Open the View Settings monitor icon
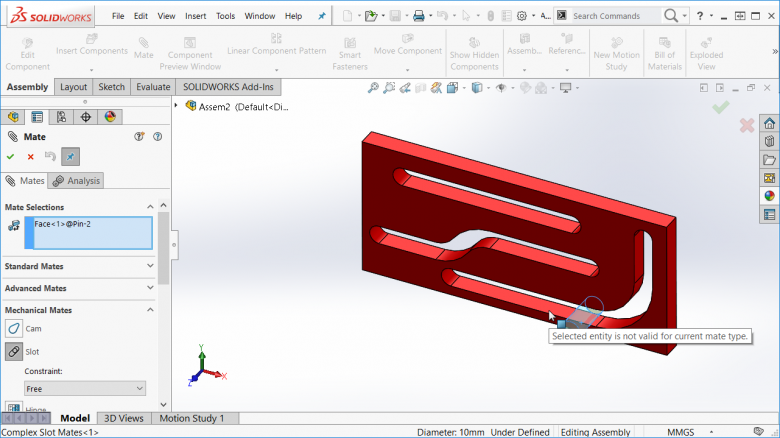The width and height of the screenshot is (780, 438). (566, 88)
